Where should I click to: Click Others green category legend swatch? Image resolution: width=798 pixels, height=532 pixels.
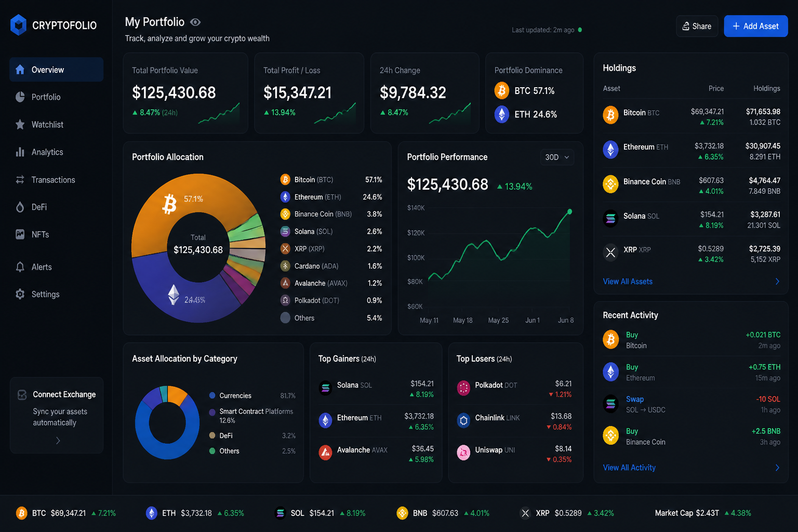click(212, 451)
